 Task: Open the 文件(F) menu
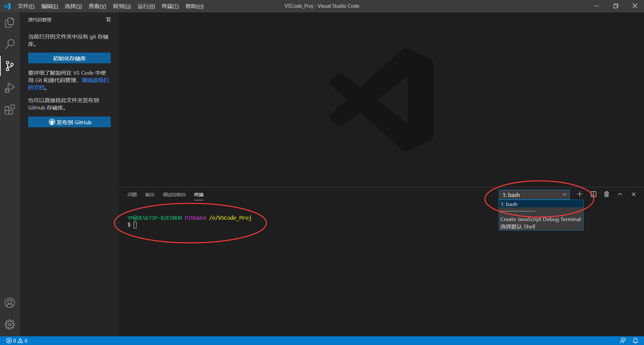pos(26,6)
